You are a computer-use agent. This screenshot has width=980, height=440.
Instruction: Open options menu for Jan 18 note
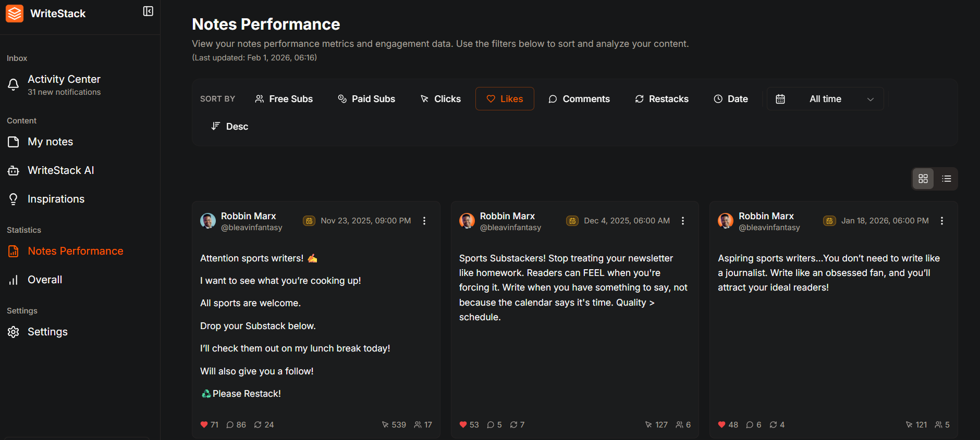click(942, 221)
